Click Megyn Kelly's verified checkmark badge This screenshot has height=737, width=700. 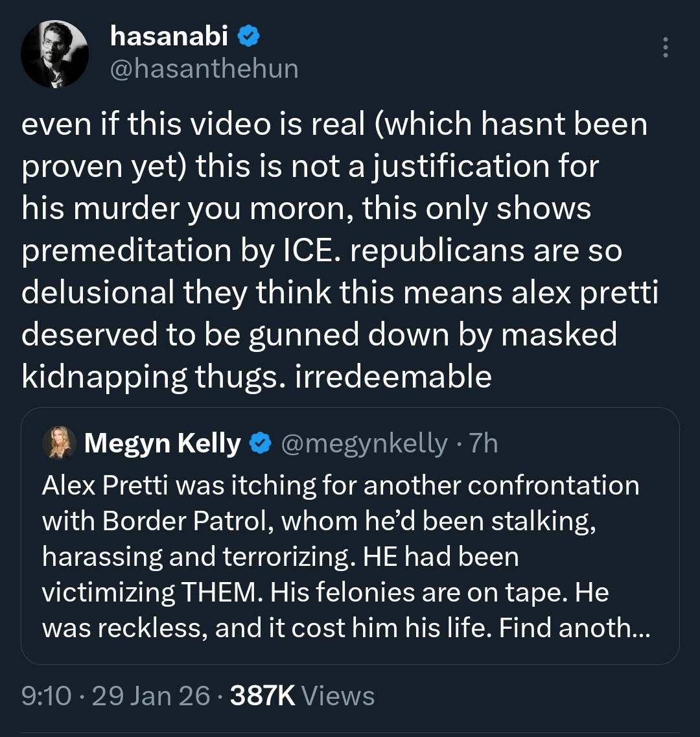coord(261,444)
